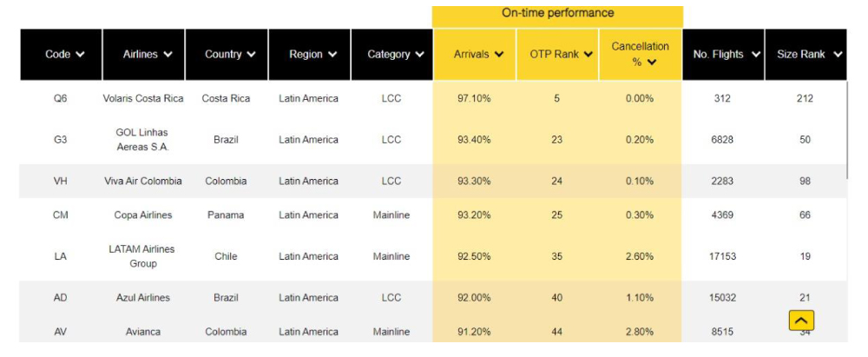Select the GOL Linhas Aereas S.A. cell

tap(143, 139)
